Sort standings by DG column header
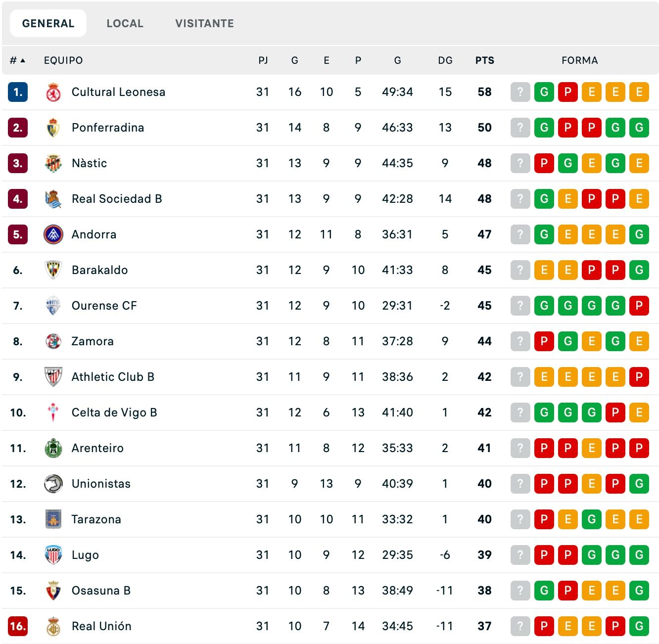 tap(445, 60)
